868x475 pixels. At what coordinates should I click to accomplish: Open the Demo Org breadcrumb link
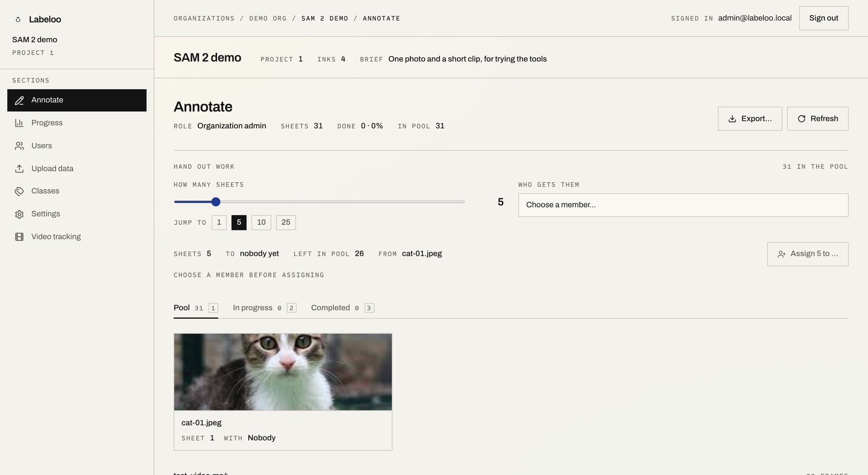coord(268,19)
